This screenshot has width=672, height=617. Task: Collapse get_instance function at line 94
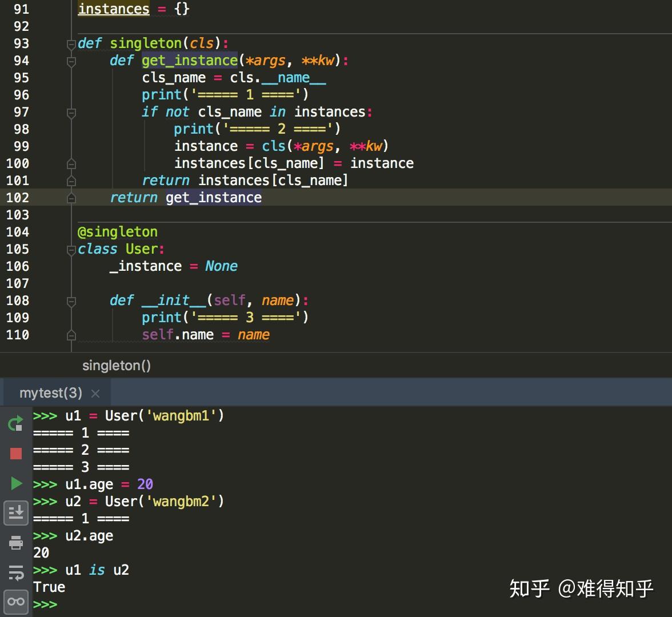(71, 61)
